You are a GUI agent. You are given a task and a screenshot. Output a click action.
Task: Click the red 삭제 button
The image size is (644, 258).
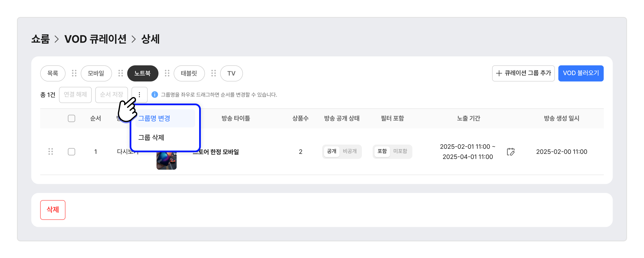pyautogui.click(x=53, y=209)
